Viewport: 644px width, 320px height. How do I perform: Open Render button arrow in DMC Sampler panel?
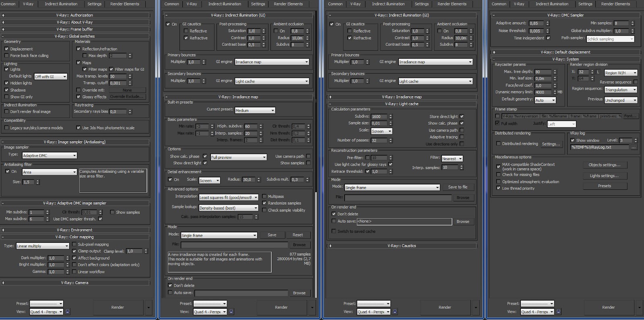[x=640, y=308]
